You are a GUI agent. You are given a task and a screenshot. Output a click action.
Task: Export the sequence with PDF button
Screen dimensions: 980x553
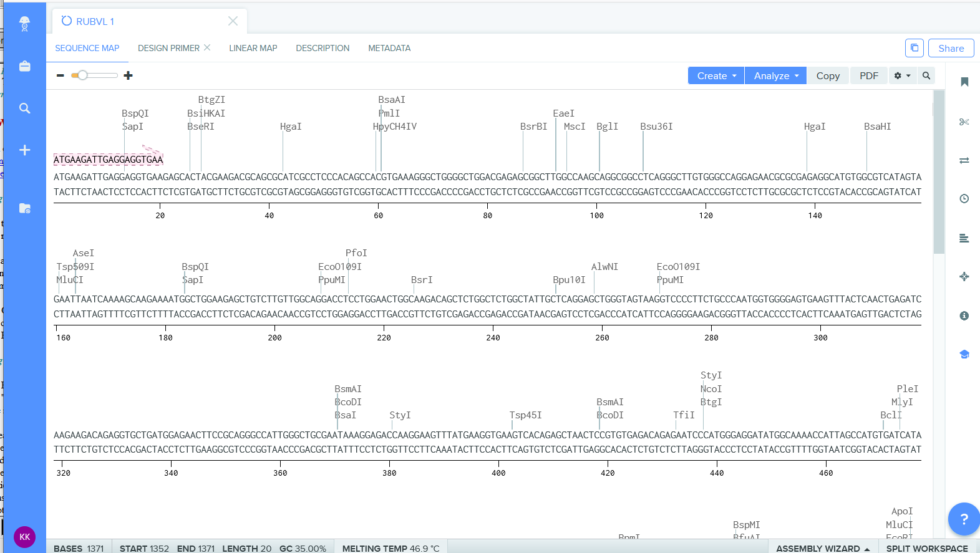point(868,75)
